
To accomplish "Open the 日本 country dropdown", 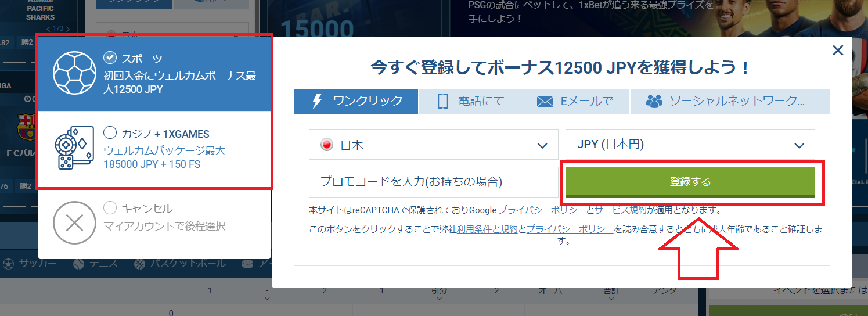I will (434, 144).
